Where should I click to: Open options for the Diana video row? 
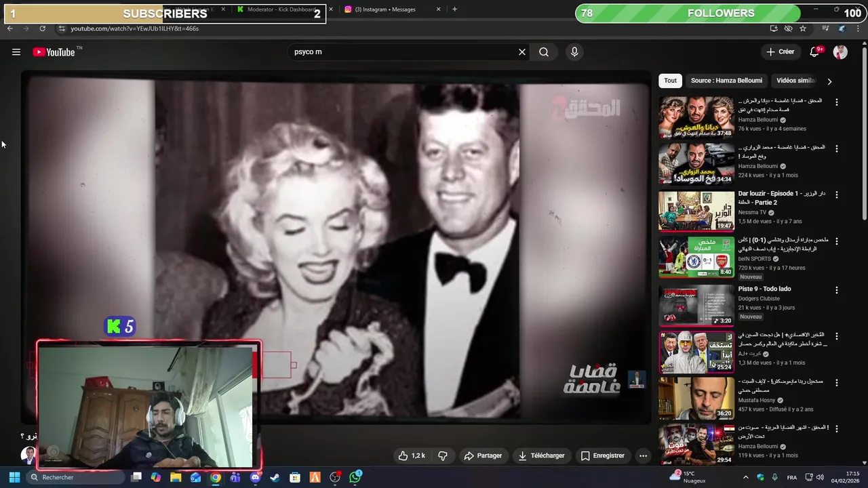(x=836, y=102)
